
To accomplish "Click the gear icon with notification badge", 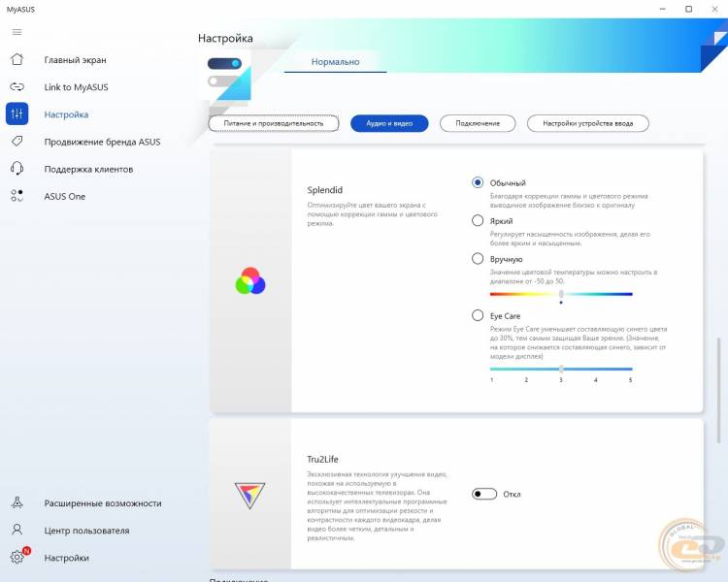I will click(18, 556).
